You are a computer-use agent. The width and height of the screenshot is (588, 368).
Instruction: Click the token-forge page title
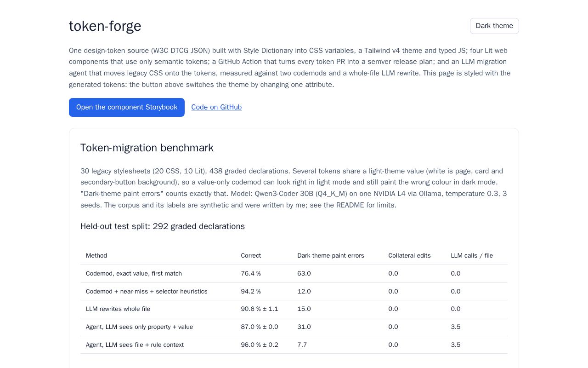pyautogui.click(x=105, y=26)
